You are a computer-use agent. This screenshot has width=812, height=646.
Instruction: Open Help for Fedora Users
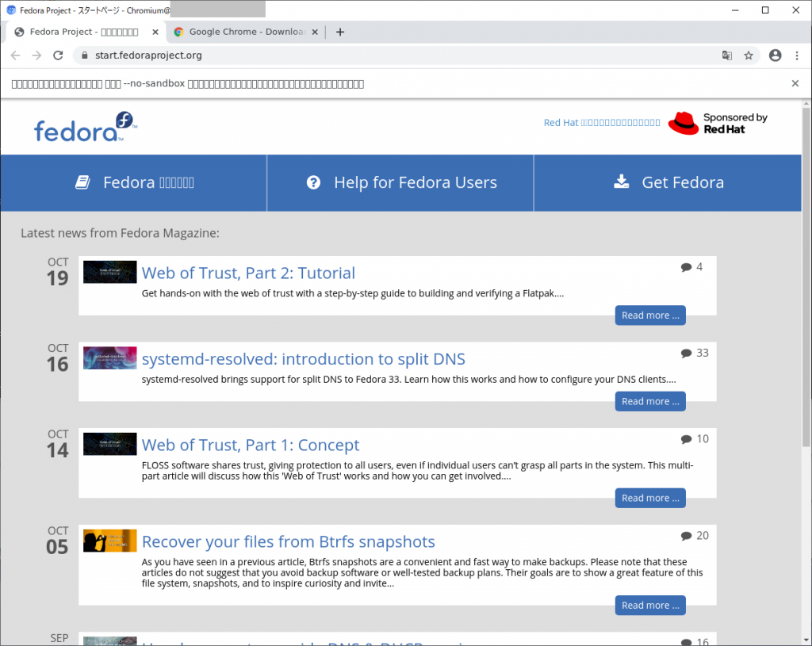[400, 183]
